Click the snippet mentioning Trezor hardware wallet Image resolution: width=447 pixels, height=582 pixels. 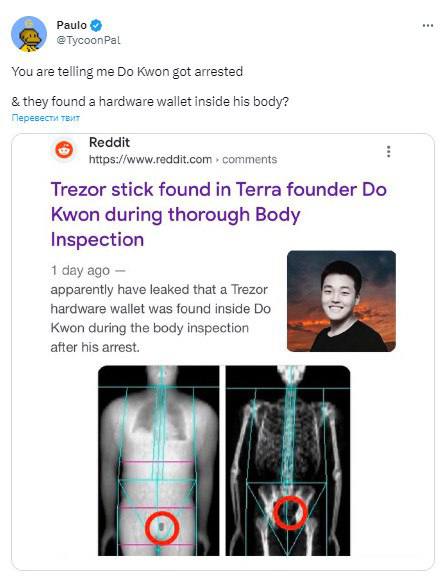(161, 318)
